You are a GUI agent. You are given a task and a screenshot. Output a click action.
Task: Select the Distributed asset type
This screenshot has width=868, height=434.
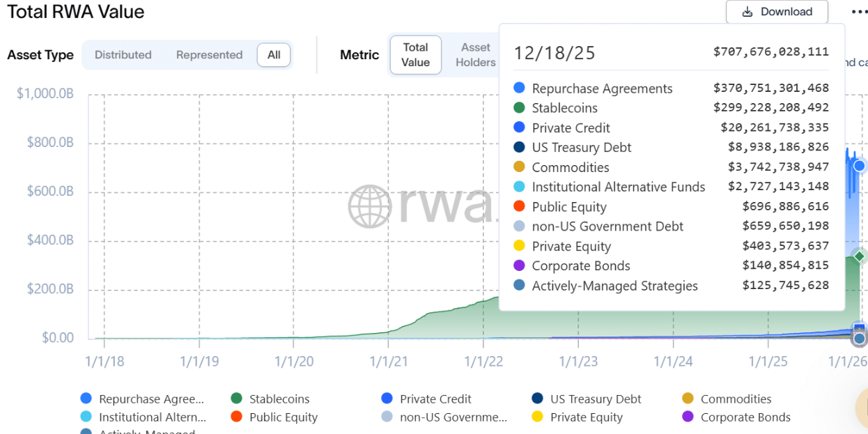tap(123, 55)
